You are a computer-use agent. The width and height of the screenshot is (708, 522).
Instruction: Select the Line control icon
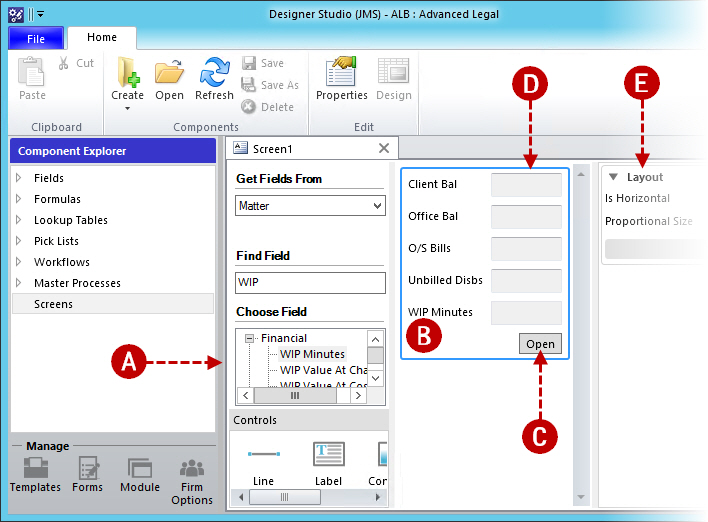click(x=263, y=454)
